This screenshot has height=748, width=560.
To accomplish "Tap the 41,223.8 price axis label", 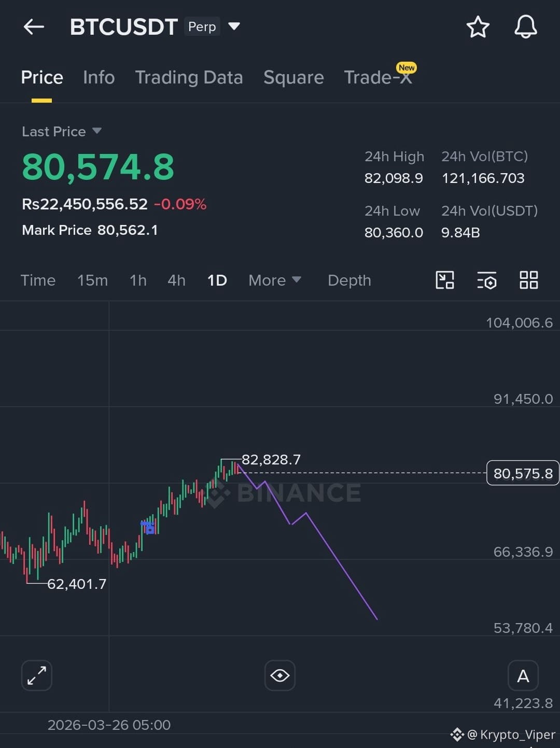I will (523, 703).
